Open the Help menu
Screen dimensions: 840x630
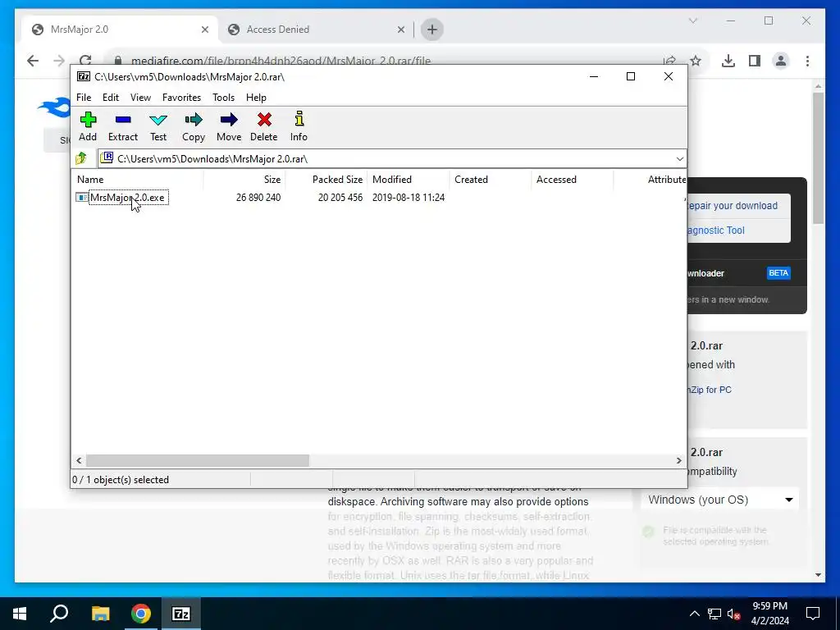coord(256,98)
